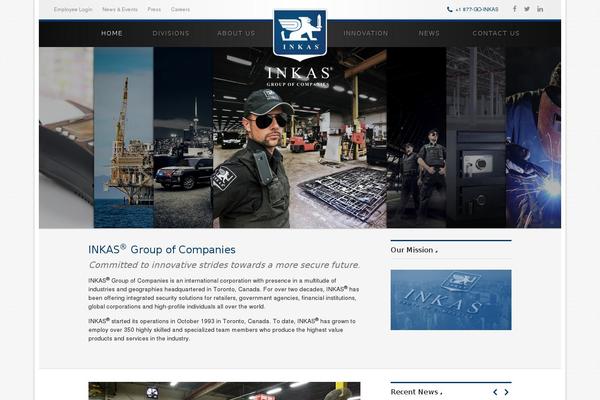The height and width of the screenshot is (400, 600).
Task: Select the two guards banner panel
Action: [x=416, y=137]
